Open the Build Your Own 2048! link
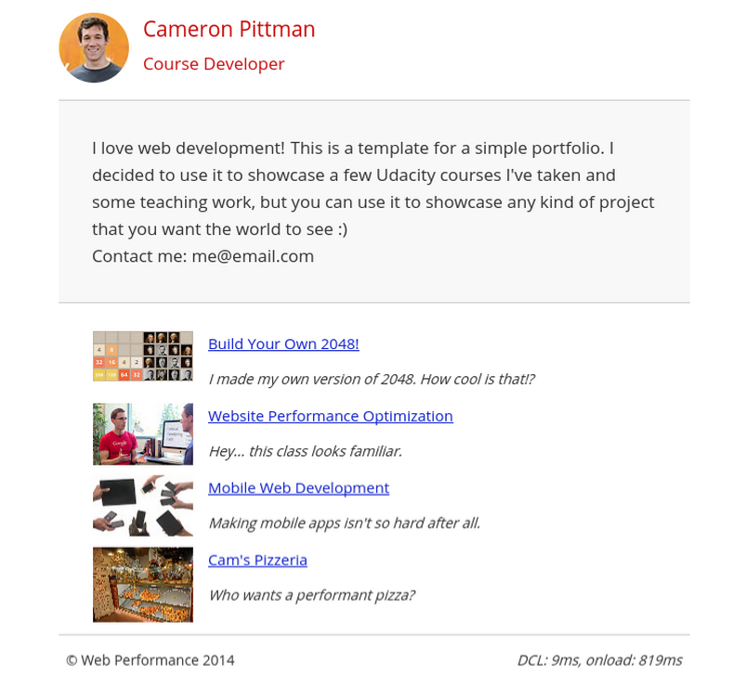 coord(283,344)
